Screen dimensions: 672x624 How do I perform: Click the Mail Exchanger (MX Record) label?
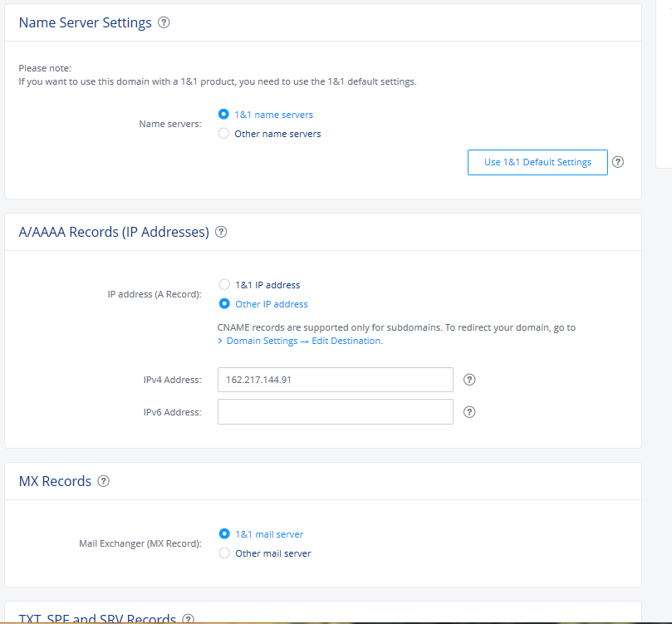(140, 543)
